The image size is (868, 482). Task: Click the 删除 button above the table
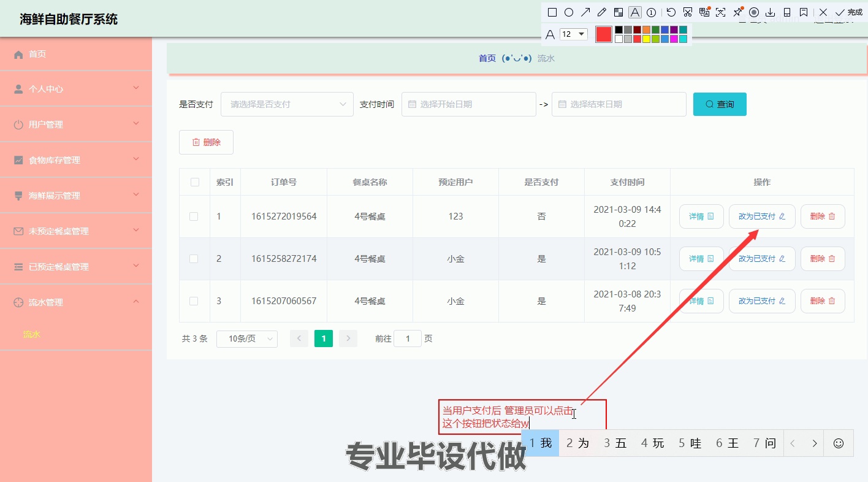point(206,142)
